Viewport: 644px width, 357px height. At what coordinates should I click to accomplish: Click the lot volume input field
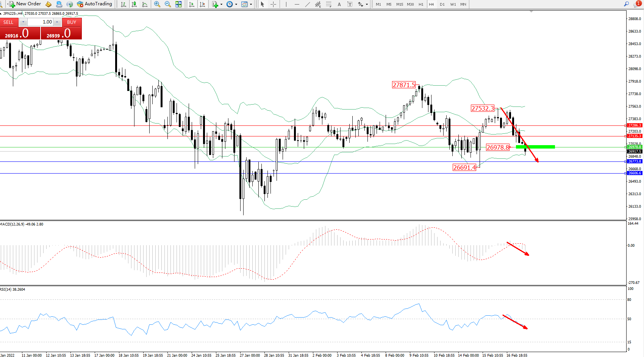41,22
